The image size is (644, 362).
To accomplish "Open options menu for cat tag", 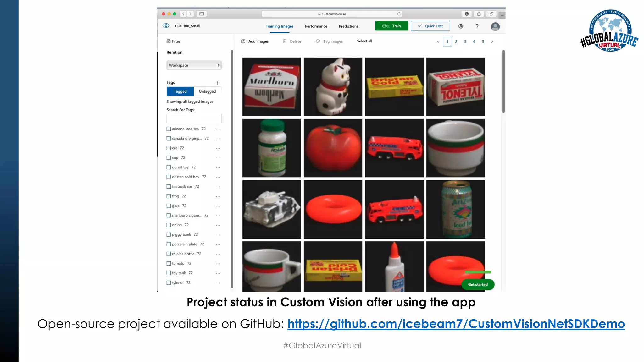I will 218,148.
